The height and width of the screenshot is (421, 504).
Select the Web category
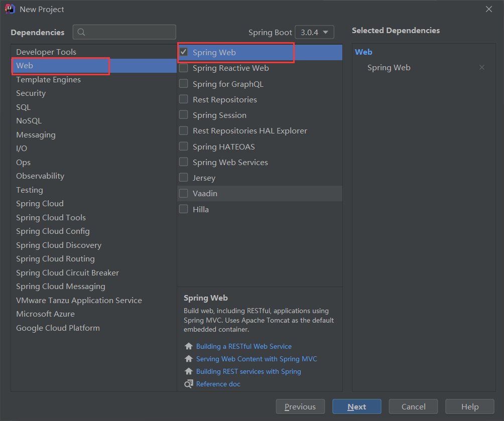click(93, 66)
